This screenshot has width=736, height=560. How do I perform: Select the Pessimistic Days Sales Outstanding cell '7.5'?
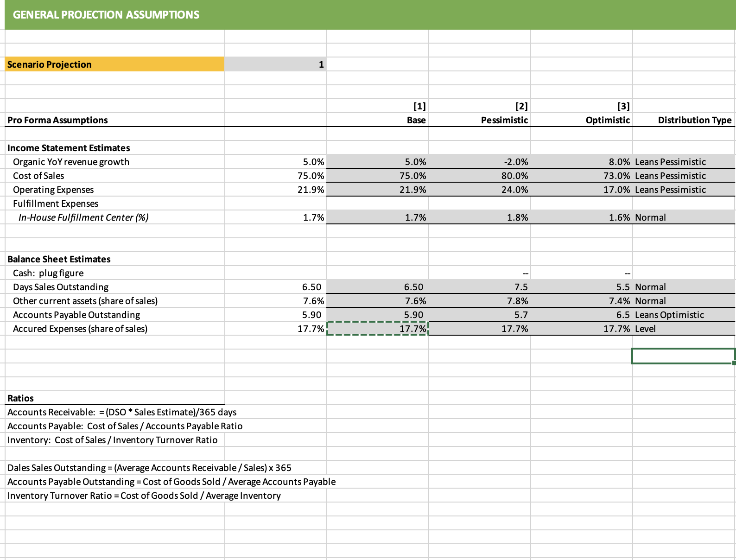[480, 287]
